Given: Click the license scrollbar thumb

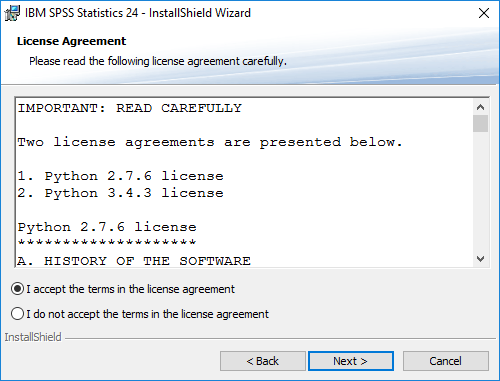Looking at the screenshot, I should (480, 123).
